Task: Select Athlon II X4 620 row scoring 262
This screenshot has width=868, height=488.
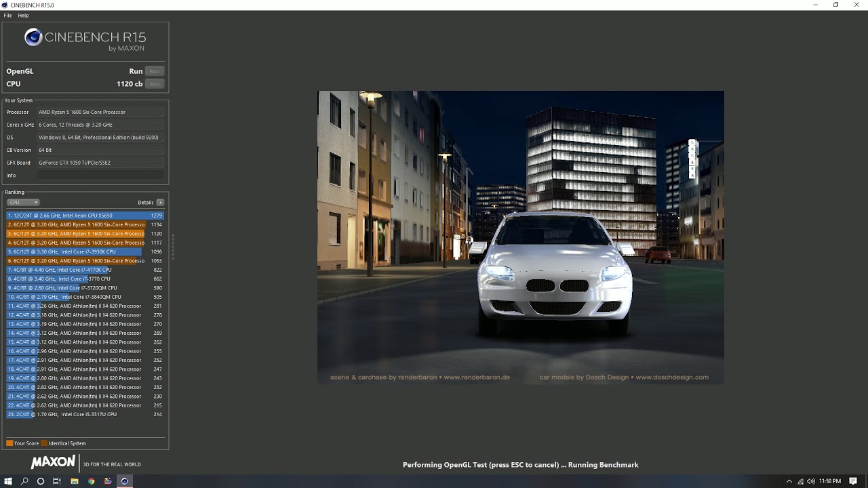Action: 85,342
